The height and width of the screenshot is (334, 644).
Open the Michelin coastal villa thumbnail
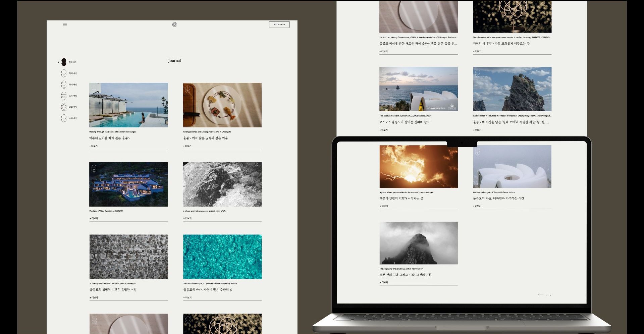click(x=419, y=89)
